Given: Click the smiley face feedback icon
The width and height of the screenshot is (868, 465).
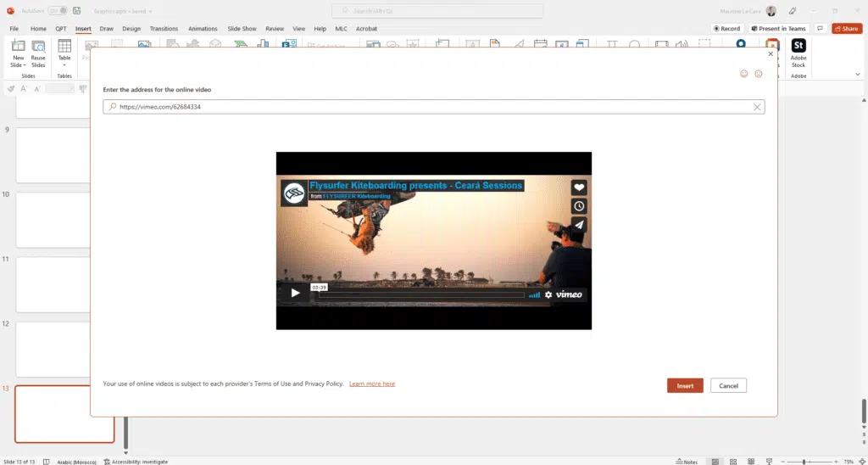Looking at the screenshot, I should [x=744, y=74].
